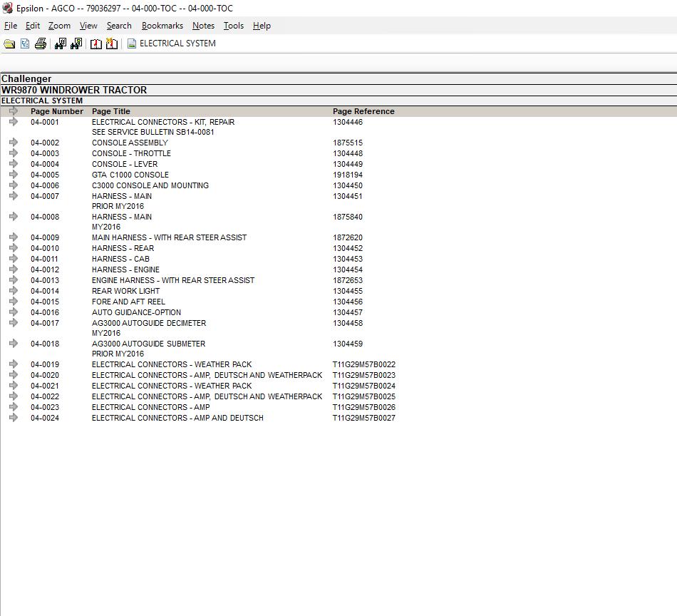
Task: Click the arrow icon for GTA C1000 CONSOLE
Action: [14, 175]
